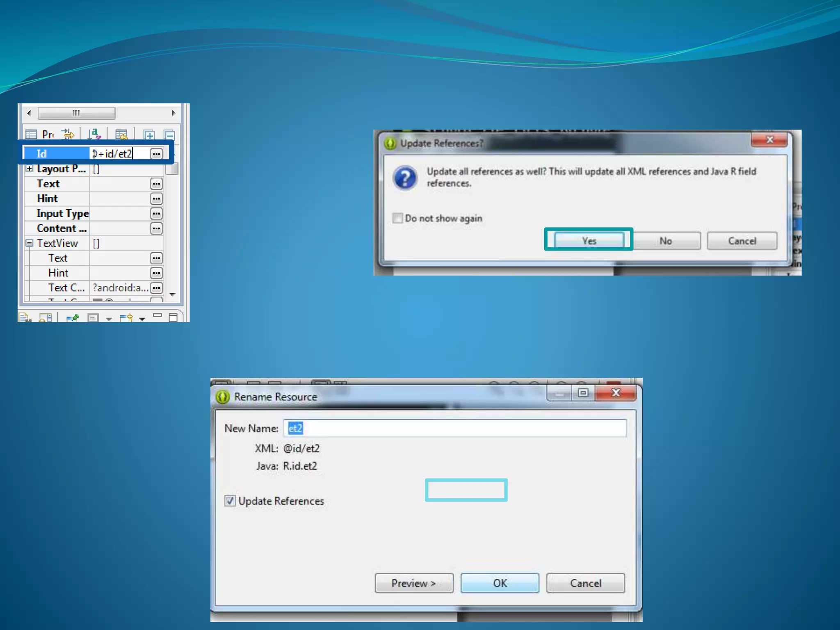Click the restore default value icon in properties toolbar
Screen dimensions: 840x630
coord(121,134)
